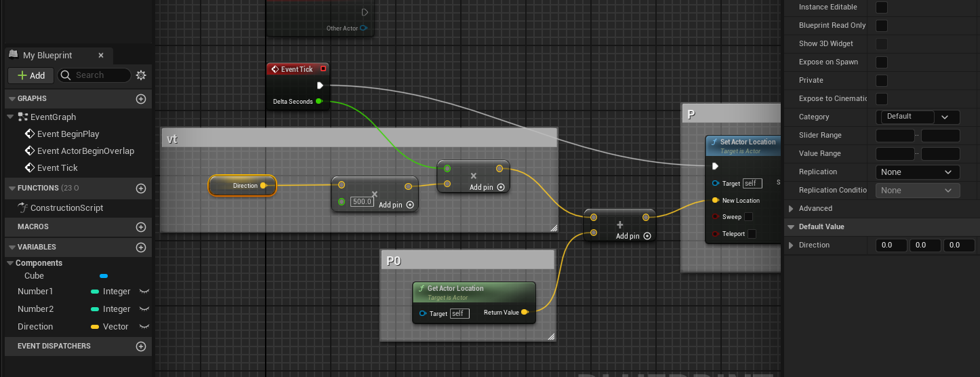980x377 pixels.
Task: Select the Number1 variable
Action: [x=35, y=292]
